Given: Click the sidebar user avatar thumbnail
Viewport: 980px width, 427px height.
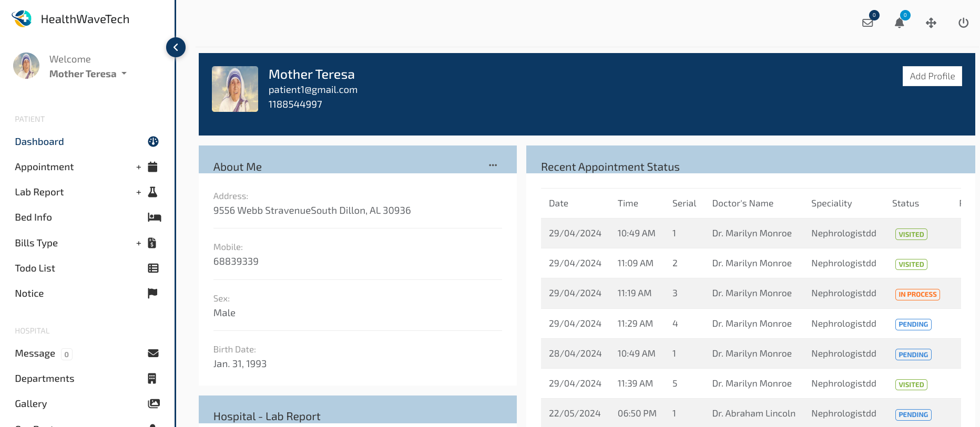Looking at the screenshot, I should coord(26,66).
